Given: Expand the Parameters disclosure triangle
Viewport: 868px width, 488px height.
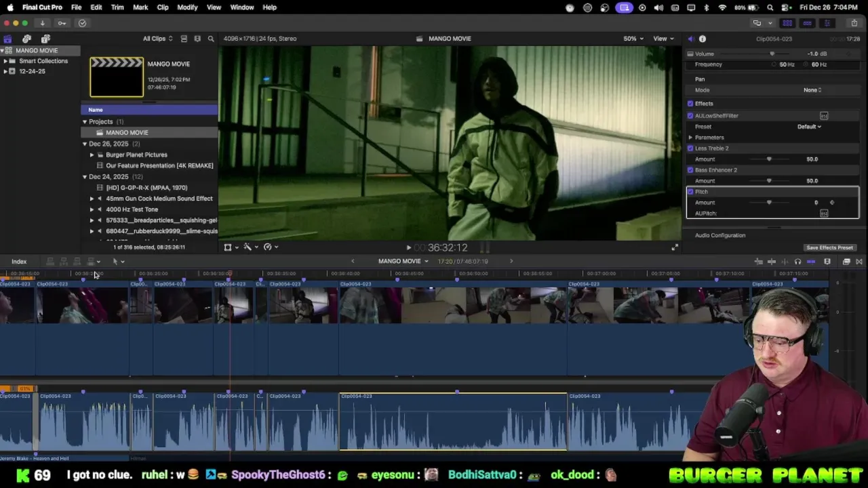Looking at the screenshot, I should pos(690,138).
